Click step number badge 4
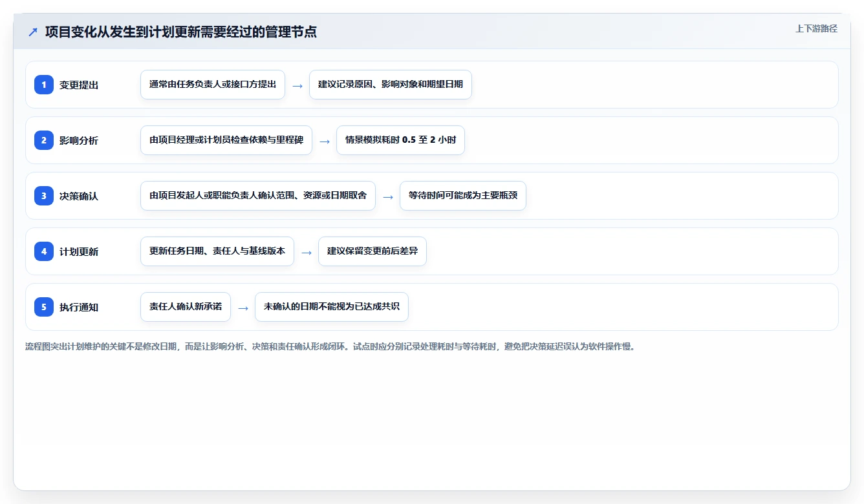This screenshot has height=504, width=864. (44, 251)
